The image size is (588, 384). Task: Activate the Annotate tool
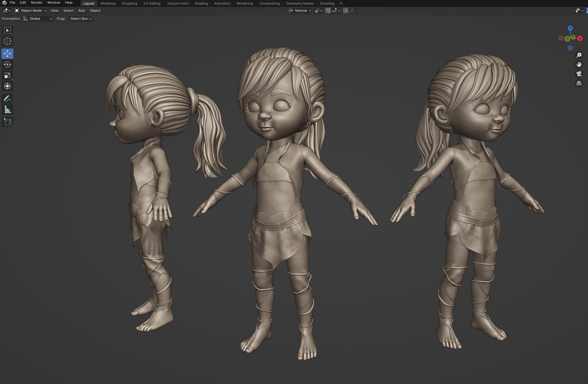[x=7, y=98]
